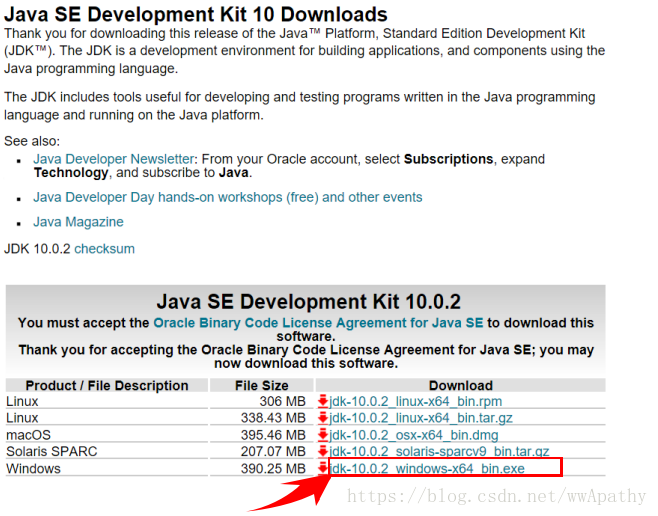Download jdk-10.0.2_windows-x64_bin.exe
The image size is (658, 516).
pos(427,468)
